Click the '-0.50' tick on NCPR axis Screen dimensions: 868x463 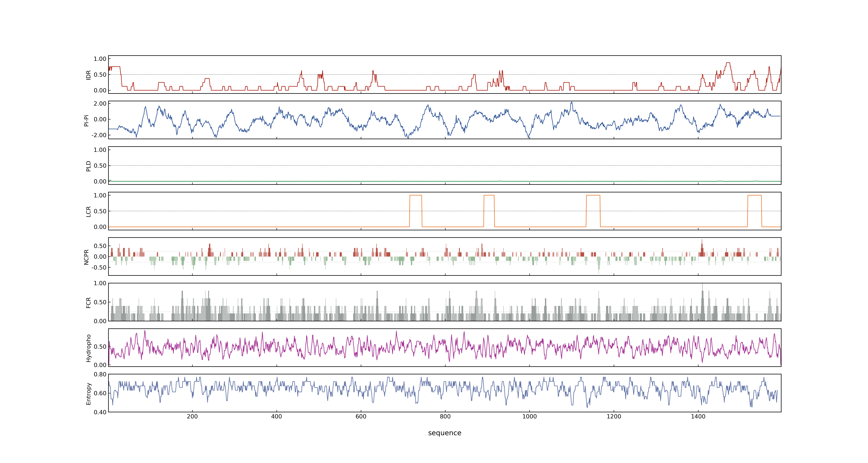pyautogui.click(x=99, y=268)
